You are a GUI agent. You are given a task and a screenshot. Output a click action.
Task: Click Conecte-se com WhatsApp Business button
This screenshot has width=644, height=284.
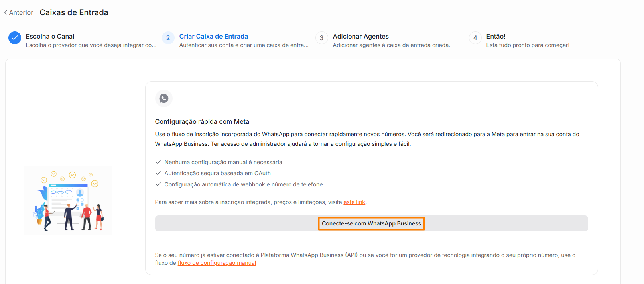point(371,223)
